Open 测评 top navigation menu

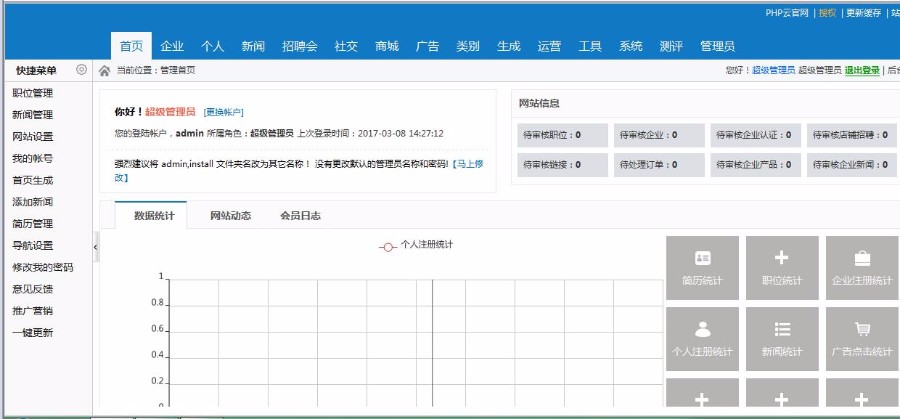coord(671,46)
